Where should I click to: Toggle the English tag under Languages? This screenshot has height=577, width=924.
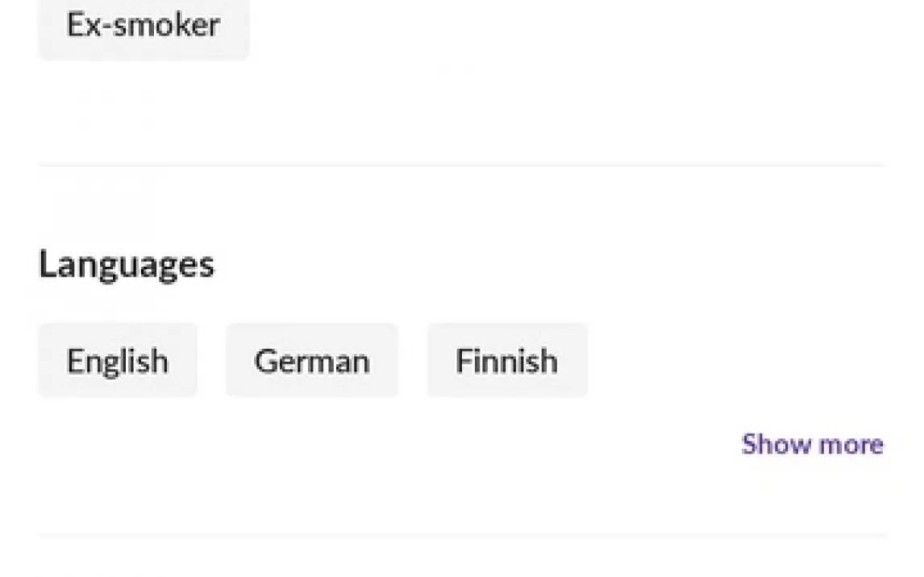[118, 360]
